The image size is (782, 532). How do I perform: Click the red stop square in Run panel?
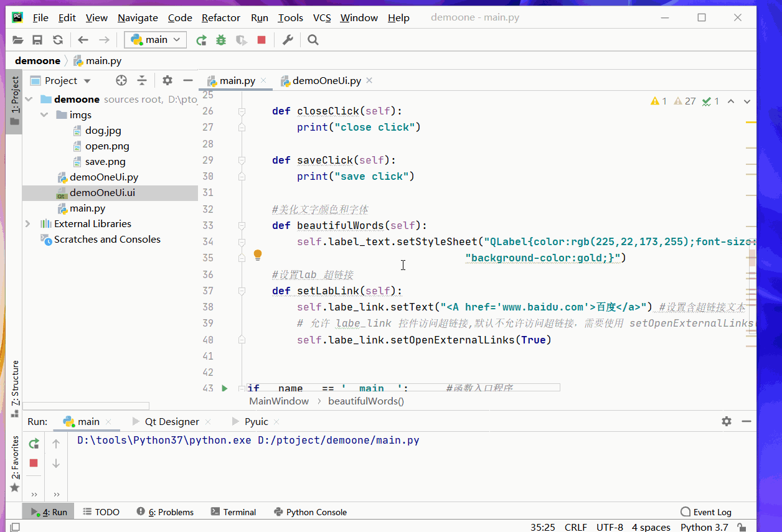pyautogui.click(x=34, y=463)
